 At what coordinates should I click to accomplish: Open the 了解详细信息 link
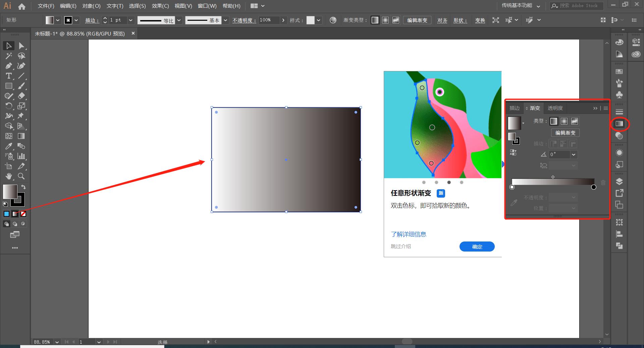pyautogui.click(x=409, y=234)
